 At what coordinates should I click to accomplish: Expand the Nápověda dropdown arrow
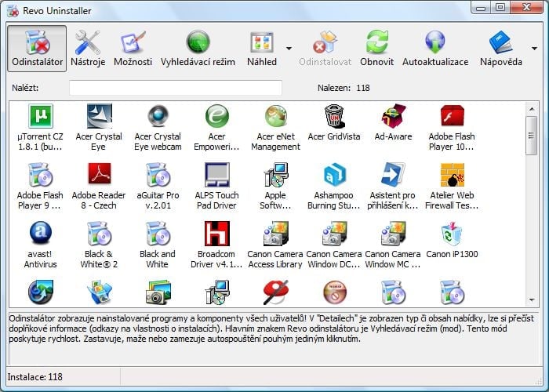pos(534,49)
